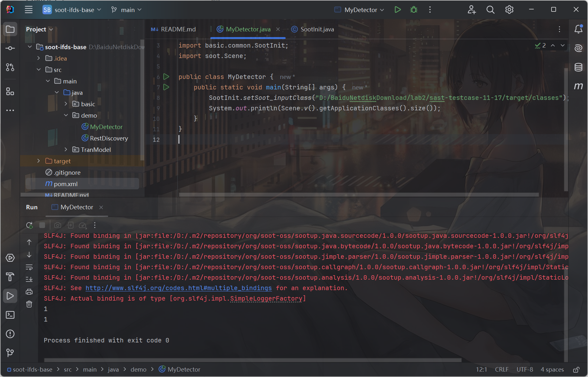Open the Maven tool window
The width and height of the screenshot is (588, 377).
[578, 86]
